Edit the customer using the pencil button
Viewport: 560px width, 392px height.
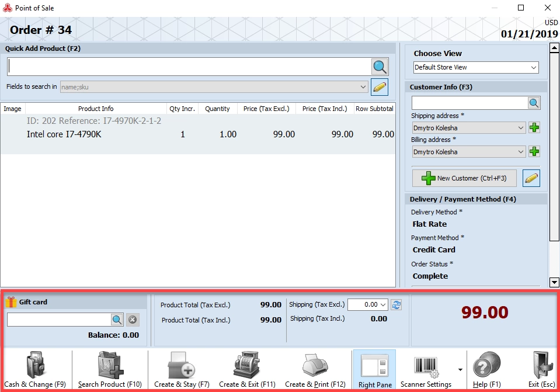click(x=531, y=178)
